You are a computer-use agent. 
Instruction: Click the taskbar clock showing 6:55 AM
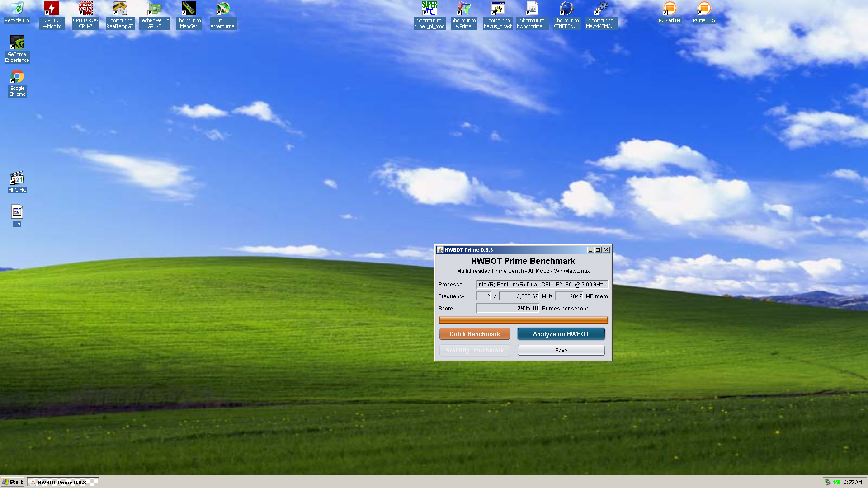click(x=853, y=482)
